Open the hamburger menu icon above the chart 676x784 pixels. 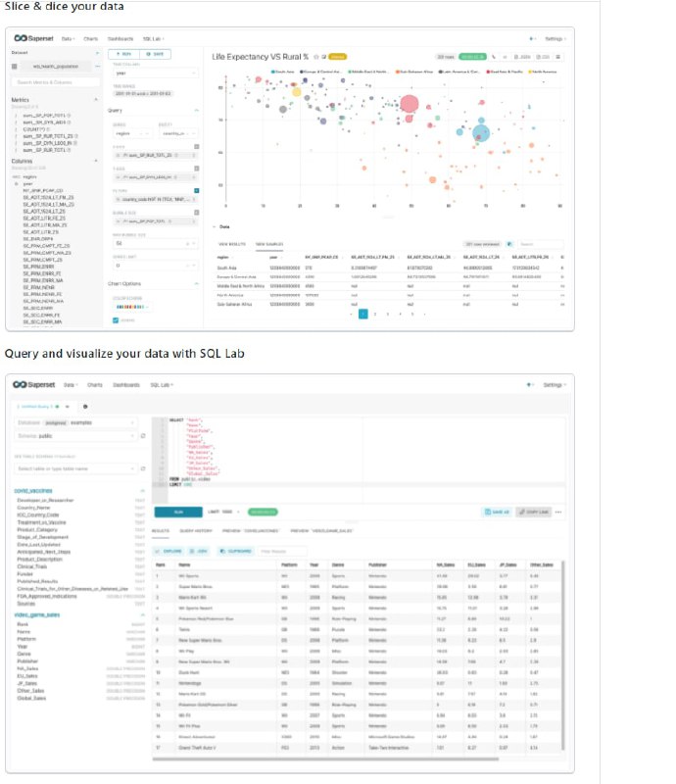pyautogui.click(x=558, y=57)
